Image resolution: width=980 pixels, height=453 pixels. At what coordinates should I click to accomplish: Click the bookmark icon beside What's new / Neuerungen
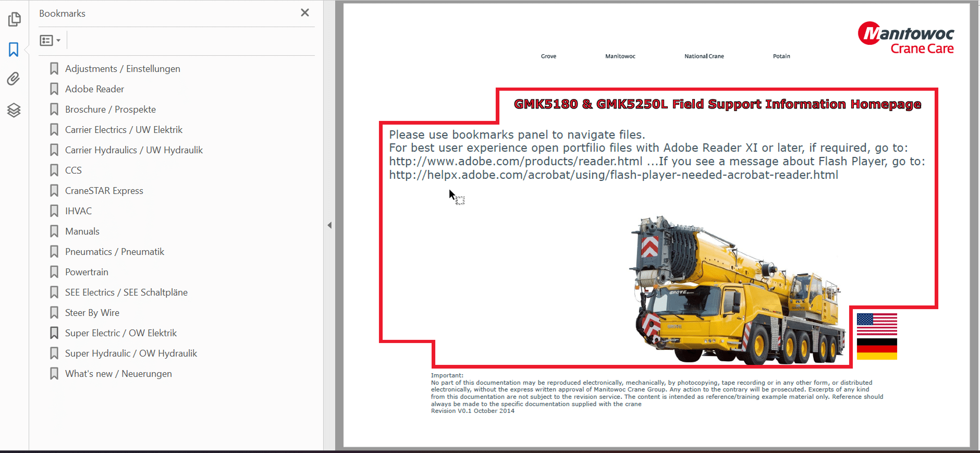click(x=54, y=374)
